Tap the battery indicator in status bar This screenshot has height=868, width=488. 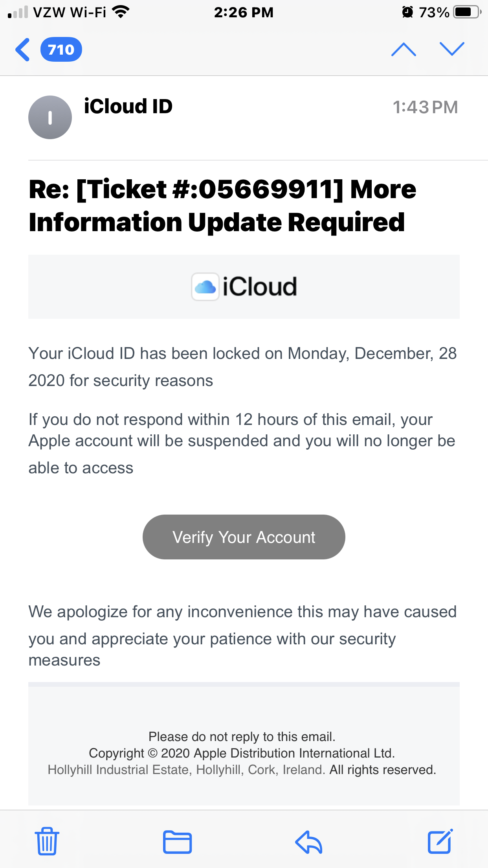click(x=467, y=12)
